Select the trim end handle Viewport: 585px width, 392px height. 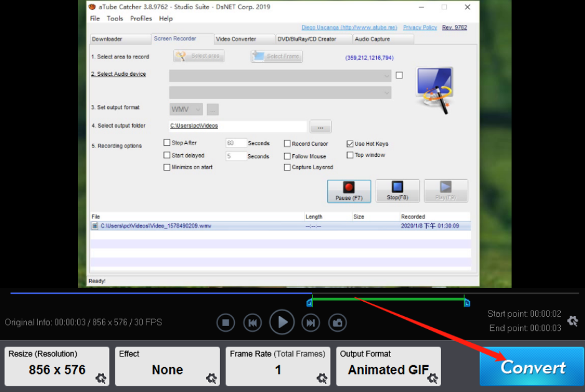467,303
